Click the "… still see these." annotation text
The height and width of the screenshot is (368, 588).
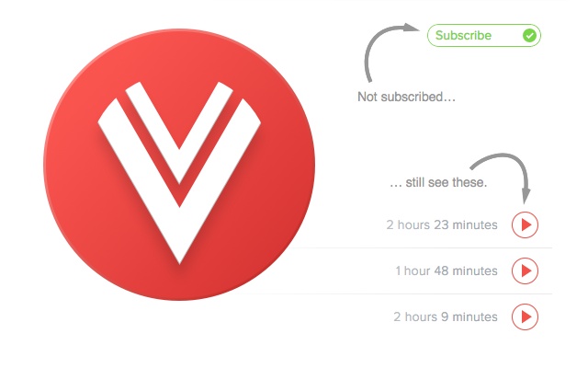point(438,182)
